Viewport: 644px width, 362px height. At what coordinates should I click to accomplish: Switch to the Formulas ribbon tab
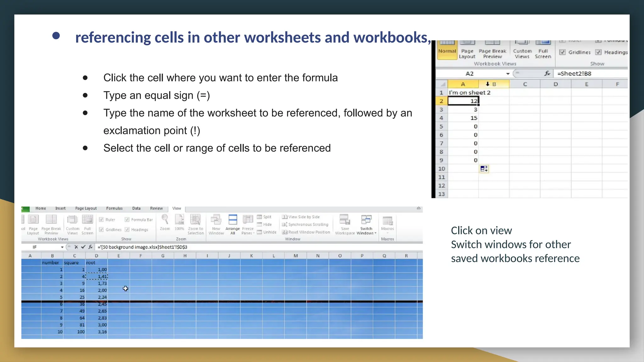114,208
